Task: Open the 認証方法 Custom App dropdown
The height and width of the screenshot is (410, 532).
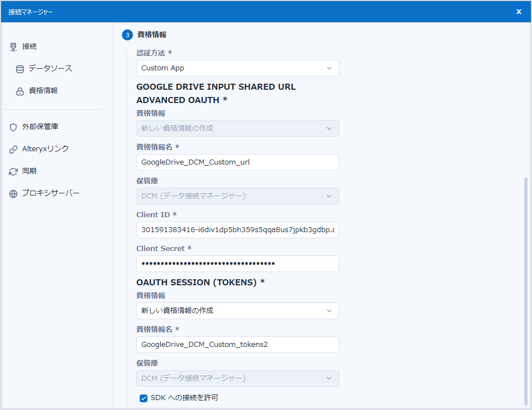Action: click(x=237, y=68)
